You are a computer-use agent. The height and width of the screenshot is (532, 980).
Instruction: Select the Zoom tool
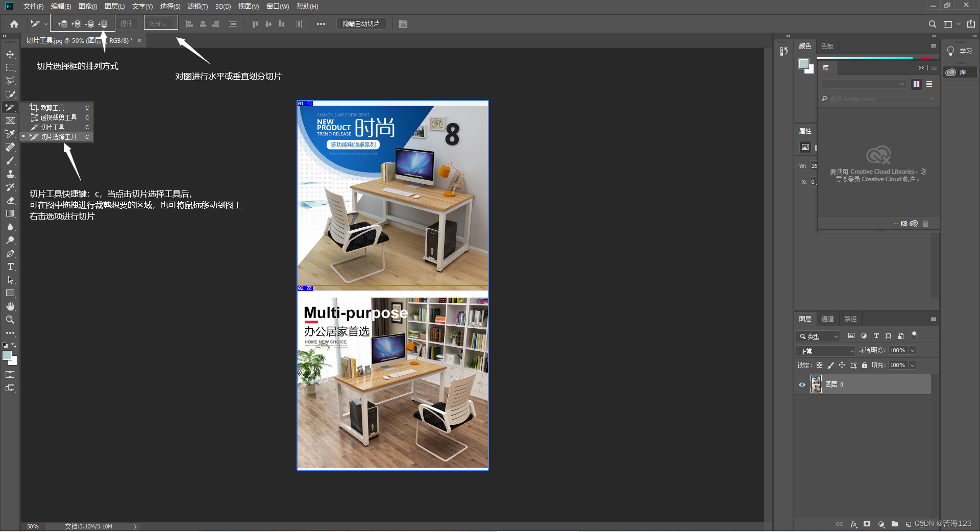coord(10,320)
